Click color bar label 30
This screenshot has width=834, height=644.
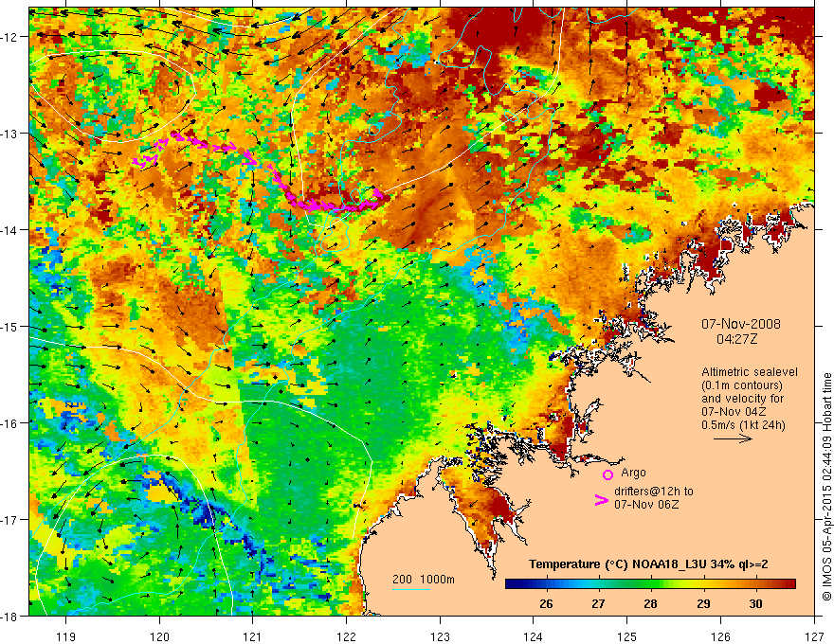pos(755,603)
